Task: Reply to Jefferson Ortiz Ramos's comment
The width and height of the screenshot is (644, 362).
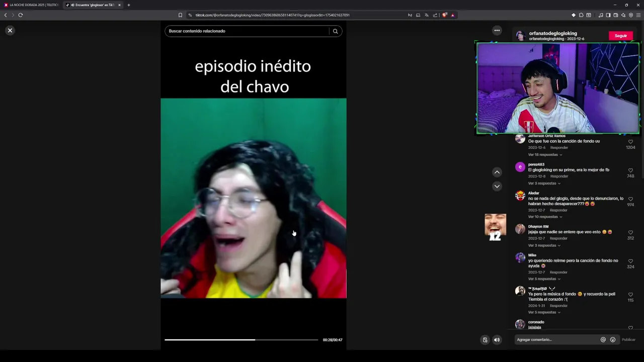Action: [559, 148]
